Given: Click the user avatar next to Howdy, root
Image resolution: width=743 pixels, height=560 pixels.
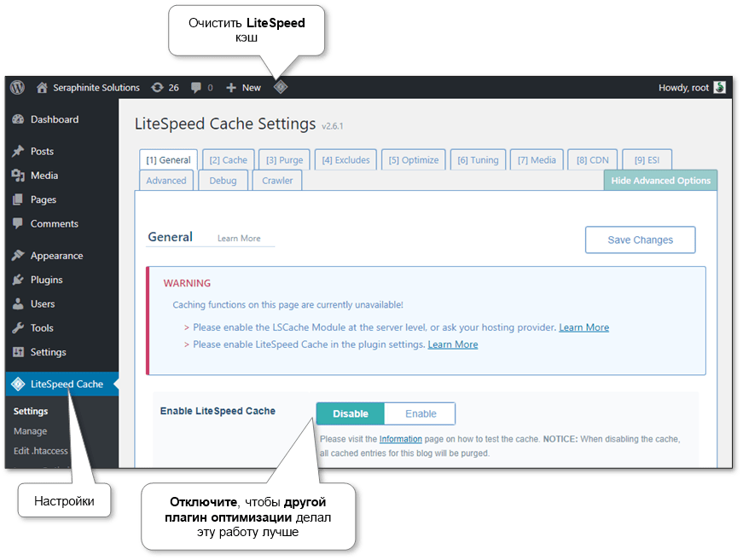Looking at the screenshot, I should click(719, 87).
